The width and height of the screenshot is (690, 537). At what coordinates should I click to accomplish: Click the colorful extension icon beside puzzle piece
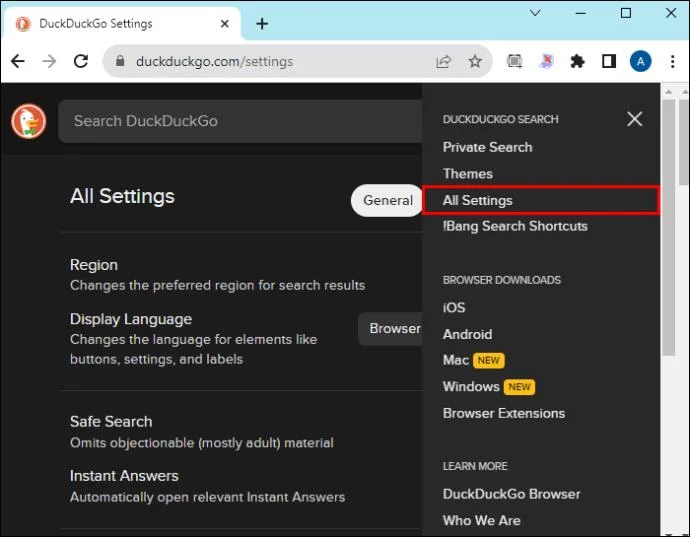546,61
